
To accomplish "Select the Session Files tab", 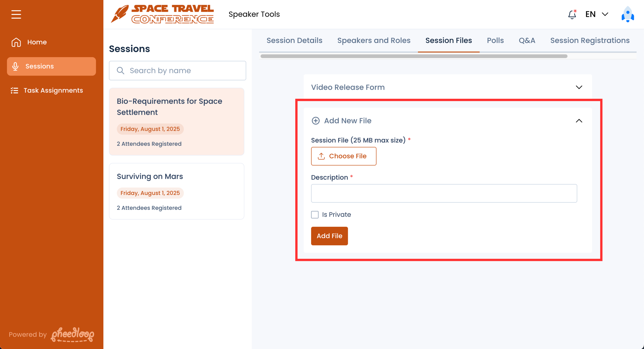I will [x=448, y=40].
